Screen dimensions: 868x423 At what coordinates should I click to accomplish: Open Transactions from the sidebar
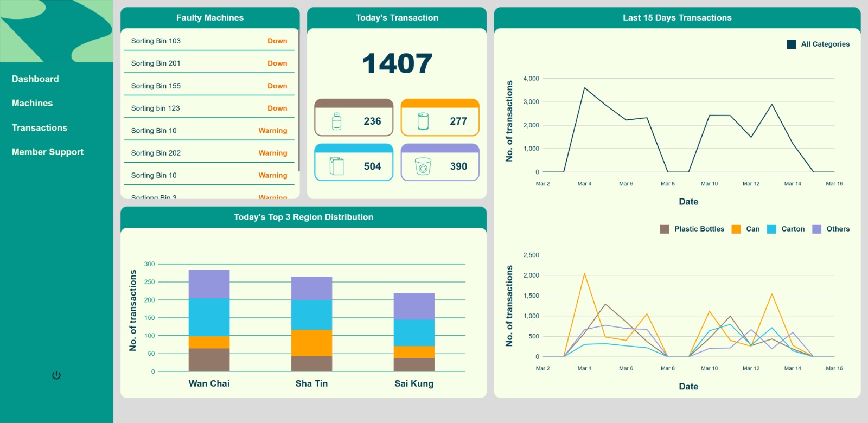coord(40,128)
